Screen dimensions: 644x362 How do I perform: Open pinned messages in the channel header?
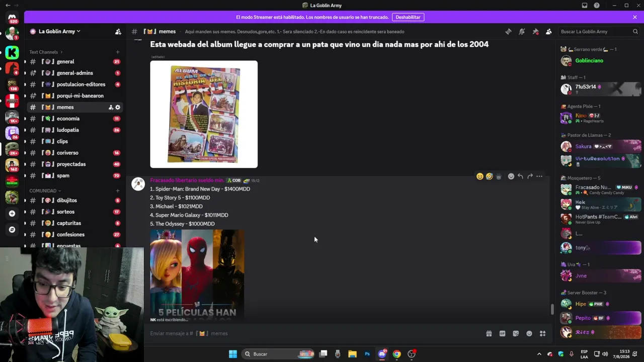click(x=535, y=31)
